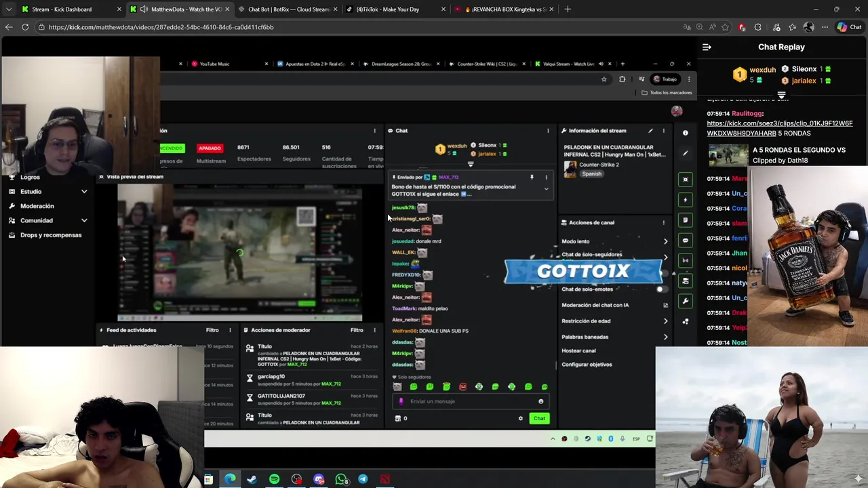Image resolution: width=868 pixels, height=488 pixels.
Task: Open Steam from the taskbar
Action: point(252,479)
